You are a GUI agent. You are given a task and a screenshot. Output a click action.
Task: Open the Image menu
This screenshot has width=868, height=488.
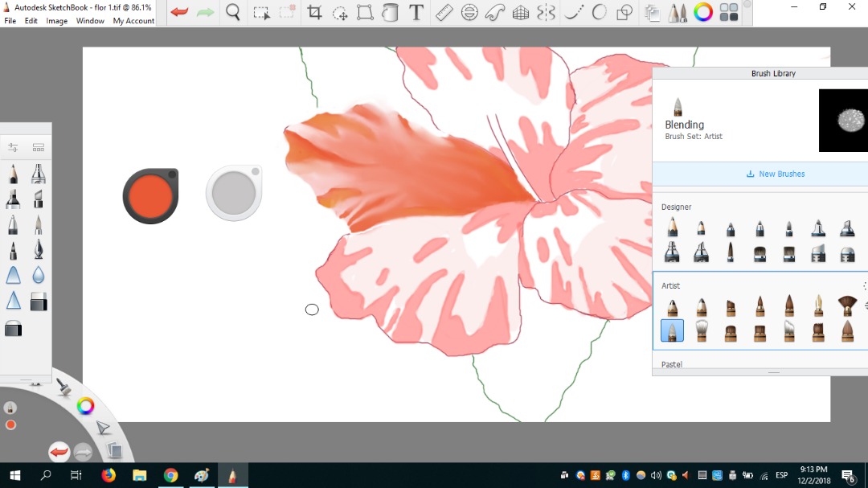pos(56,21)
